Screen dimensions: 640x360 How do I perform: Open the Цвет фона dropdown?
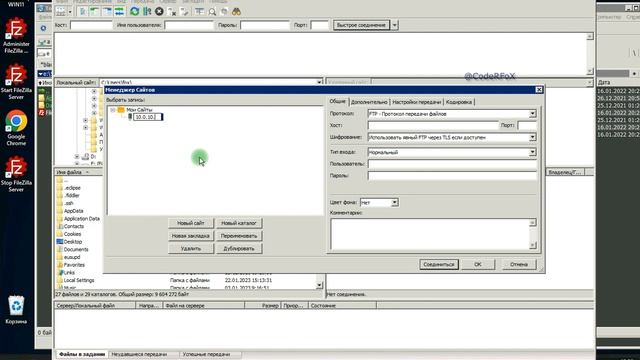(394, 202)
